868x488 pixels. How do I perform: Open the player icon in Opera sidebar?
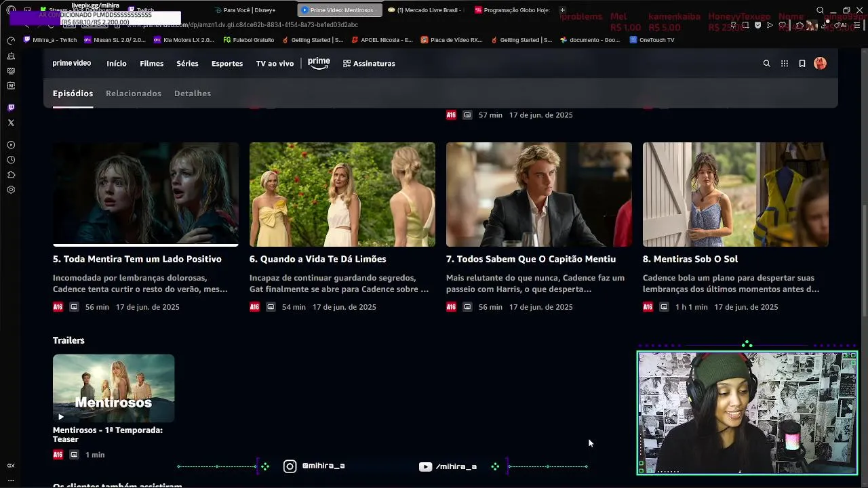pyautogui.click(x=11, y=145)
